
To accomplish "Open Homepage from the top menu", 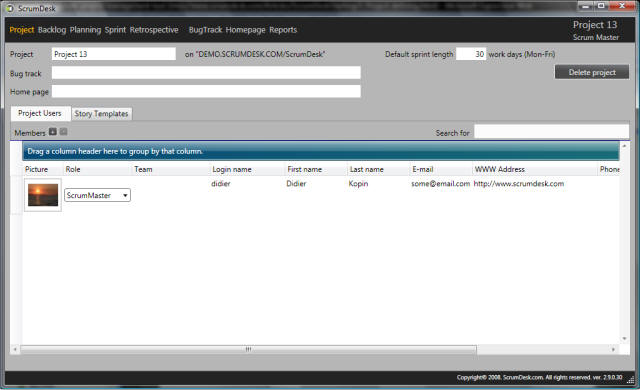I will pyautogui.click(x=245, y=30).
